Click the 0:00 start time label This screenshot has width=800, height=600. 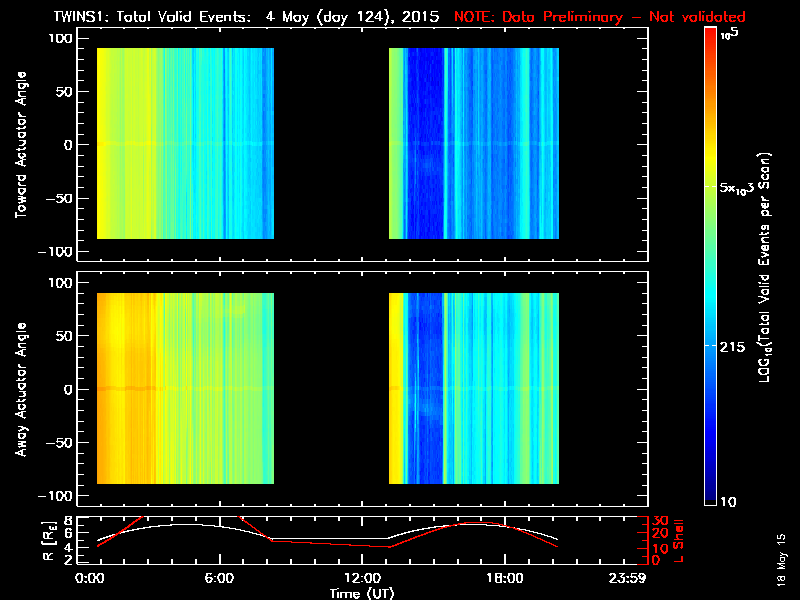(90, 578)
